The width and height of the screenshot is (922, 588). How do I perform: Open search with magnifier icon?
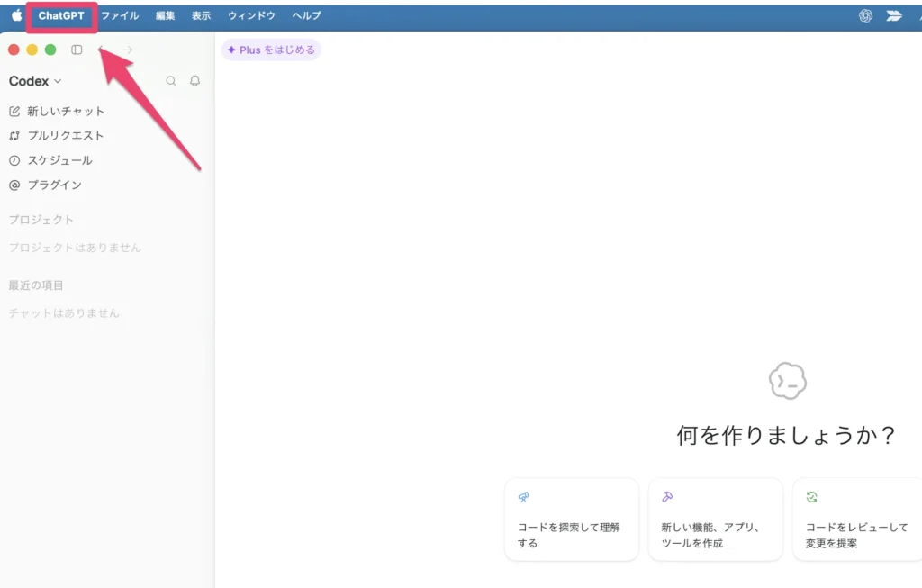(x=171, y=81)
